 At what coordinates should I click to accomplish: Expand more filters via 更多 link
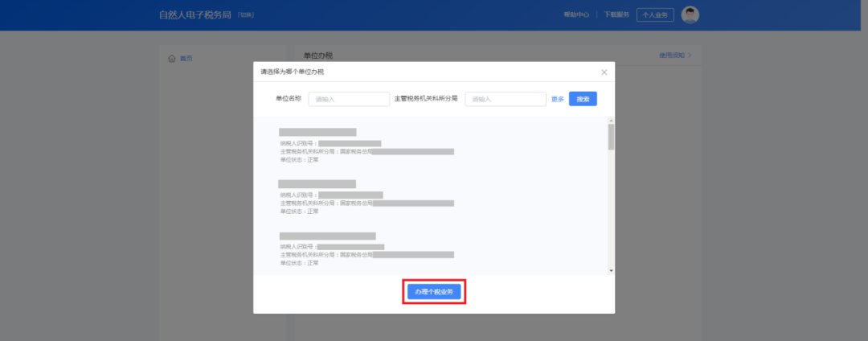(x=557, y=100)
